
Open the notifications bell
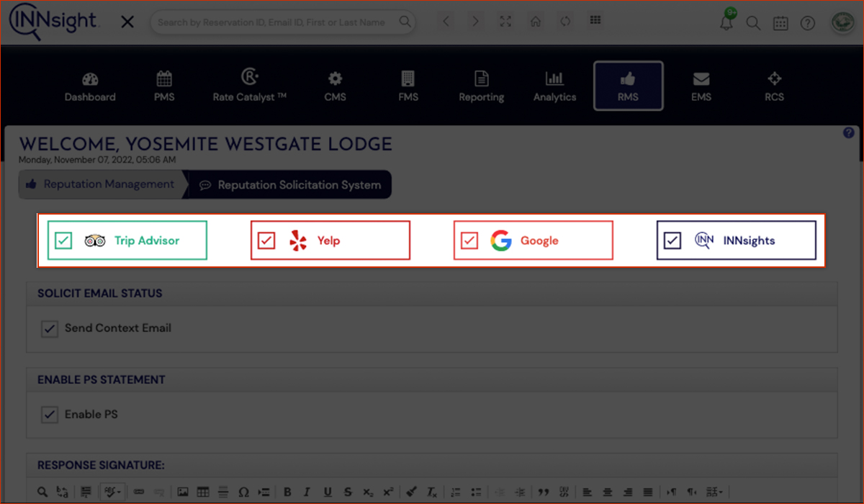(x=727, y=22)
